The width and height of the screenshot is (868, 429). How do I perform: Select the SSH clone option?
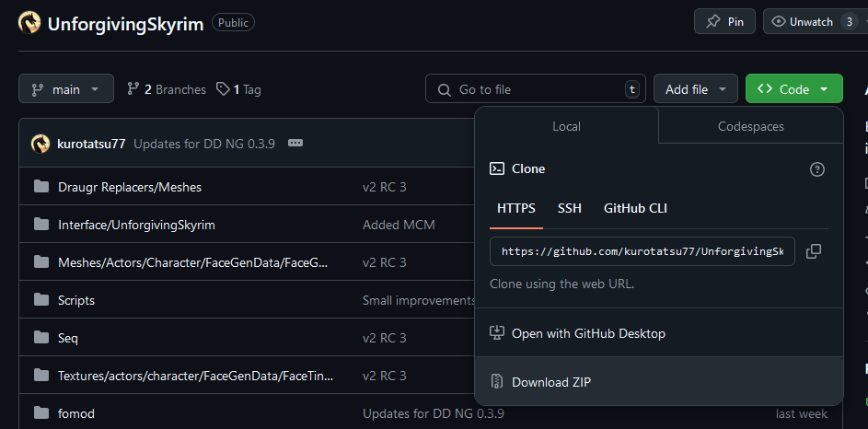tap(569, 208)
